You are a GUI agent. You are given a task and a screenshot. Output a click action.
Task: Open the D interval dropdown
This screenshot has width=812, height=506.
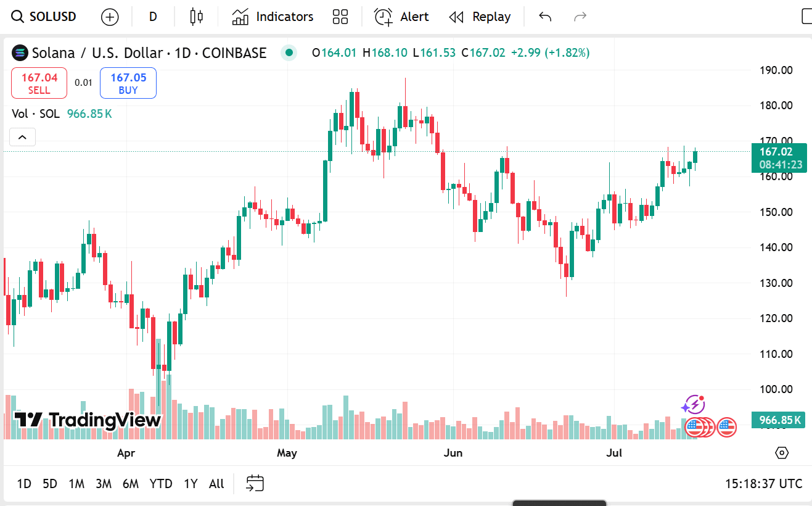pyautogui.click(x=153, y=17)
